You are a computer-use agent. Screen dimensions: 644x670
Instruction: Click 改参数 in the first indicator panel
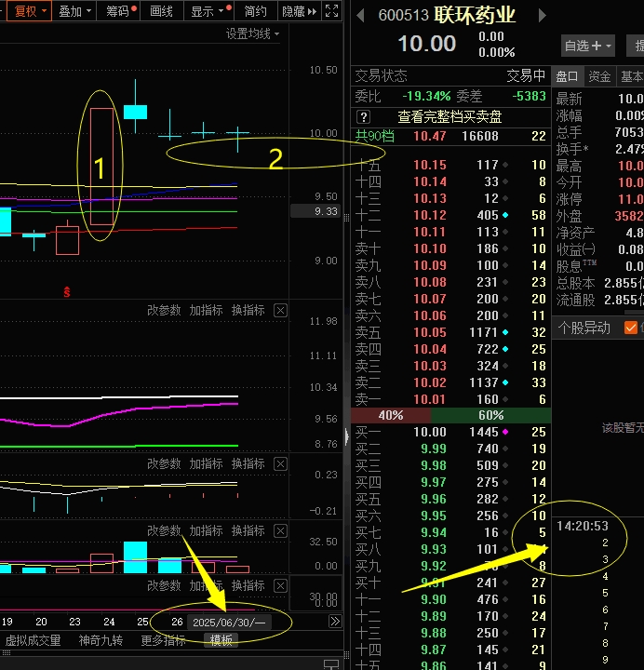point(164,310)
